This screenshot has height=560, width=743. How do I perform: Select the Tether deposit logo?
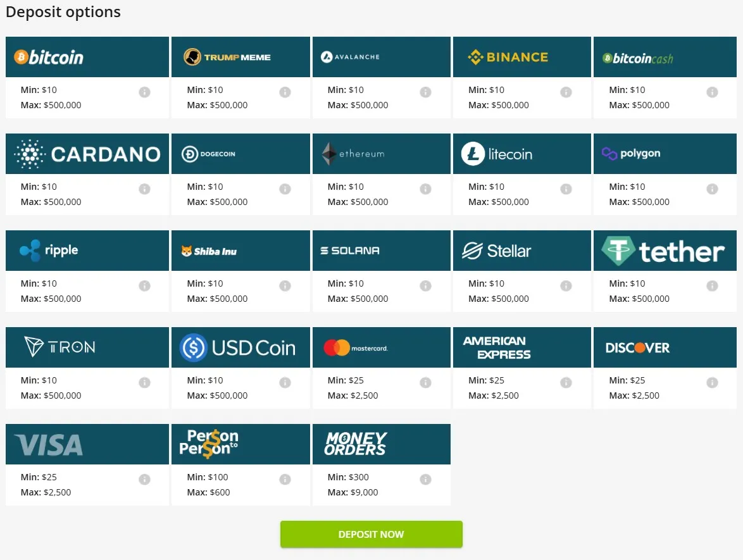coord(663,251)
